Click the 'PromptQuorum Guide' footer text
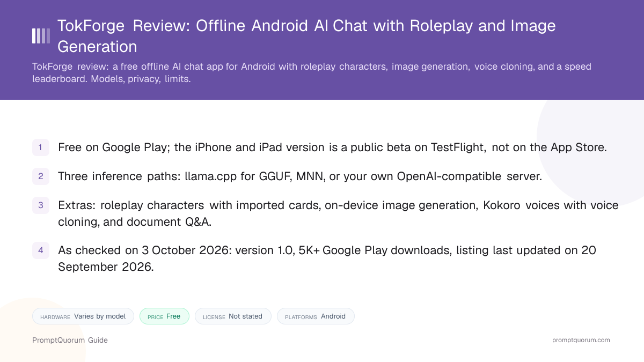The height and width of the screenshot is (362, 644). click(x=70, y=340)
